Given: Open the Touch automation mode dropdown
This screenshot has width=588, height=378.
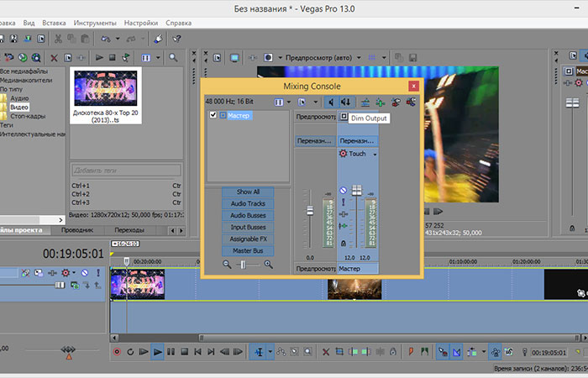Looking at the screenshot, I should tap(375, 154).
